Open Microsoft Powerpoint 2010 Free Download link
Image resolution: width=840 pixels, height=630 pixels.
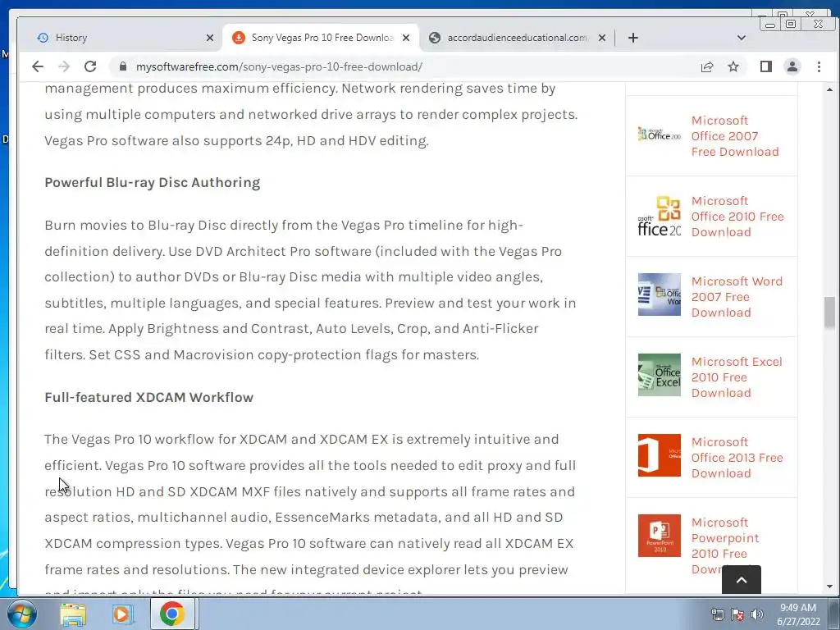[x=724, y=546]
